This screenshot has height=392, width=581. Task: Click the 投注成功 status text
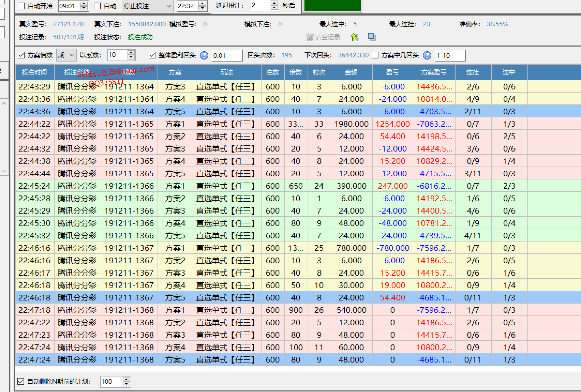click(140, 37)
